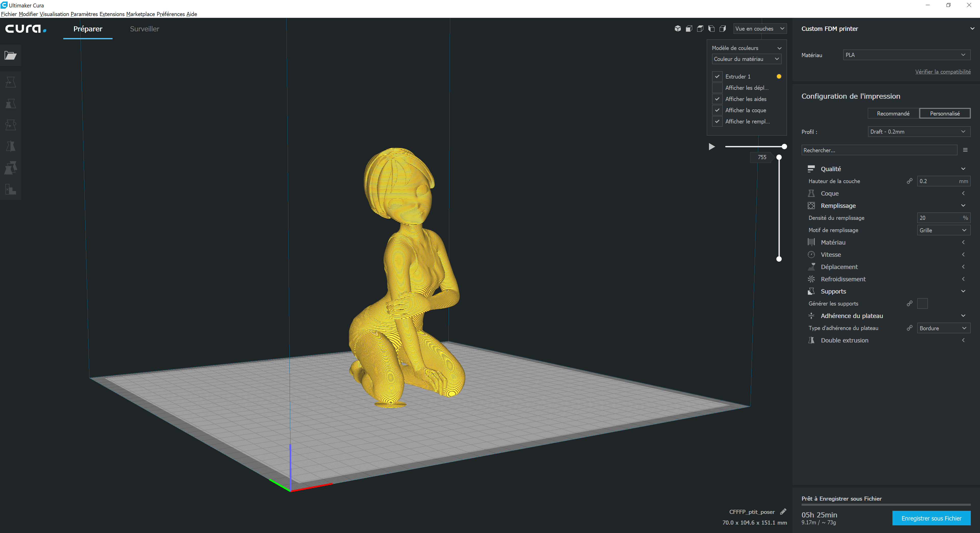Click the Qualité category icon

[x=811, y=169]
